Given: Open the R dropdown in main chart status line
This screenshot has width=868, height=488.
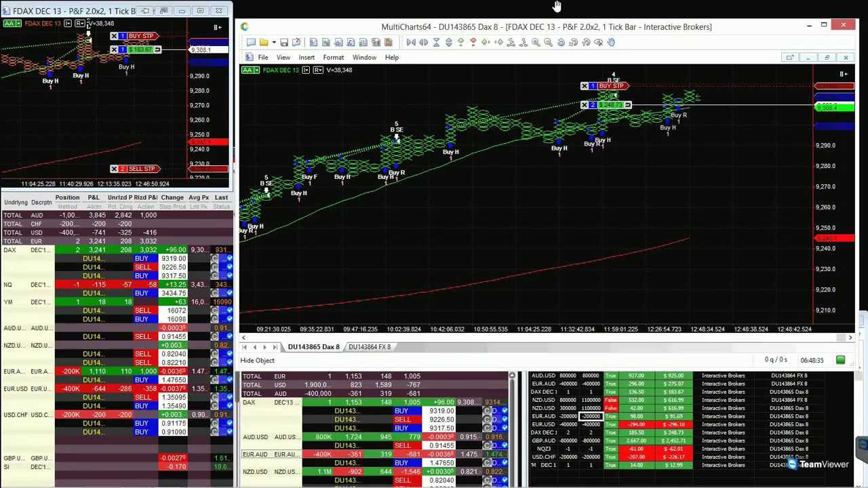Looking at the screenshot, I should (x=318, y=70).
